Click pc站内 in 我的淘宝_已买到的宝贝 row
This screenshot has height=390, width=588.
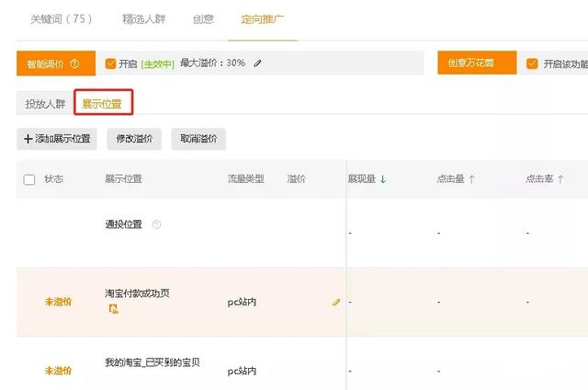[242, 371]
